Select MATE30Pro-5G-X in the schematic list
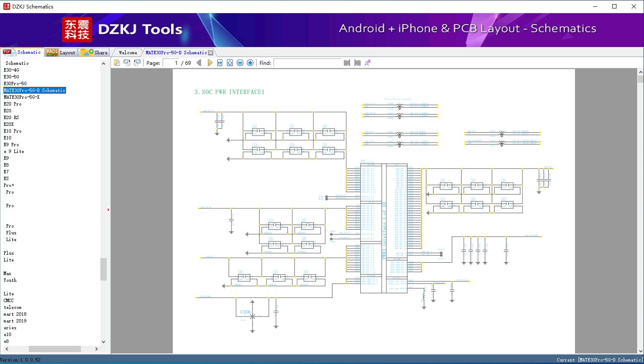644x364 pixels. [22, 97]
